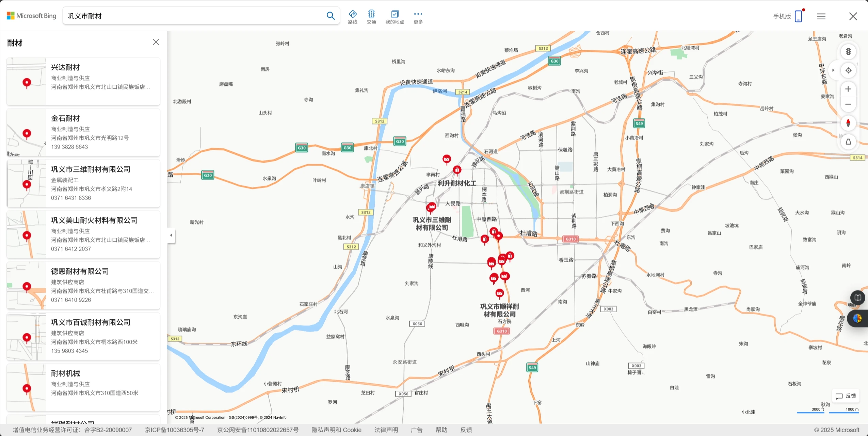This screenshot has width=868, height=436.
Task: Expand map controls side arrow
Action: [833, 70]
